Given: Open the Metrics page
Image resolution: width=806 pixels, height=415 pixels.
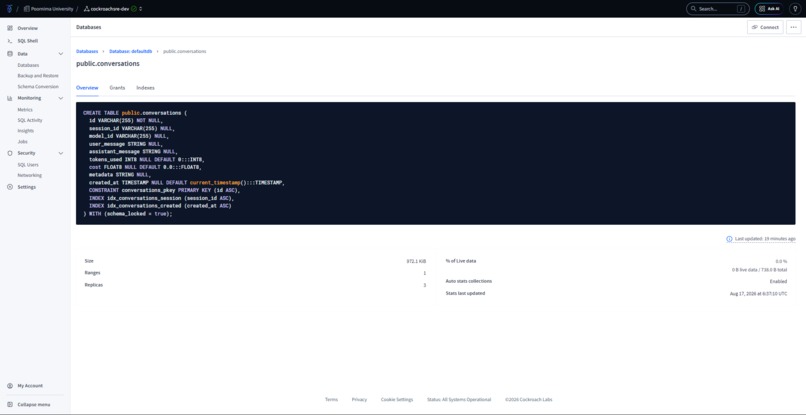Looking at the screenshot, I should click(25, 110).
